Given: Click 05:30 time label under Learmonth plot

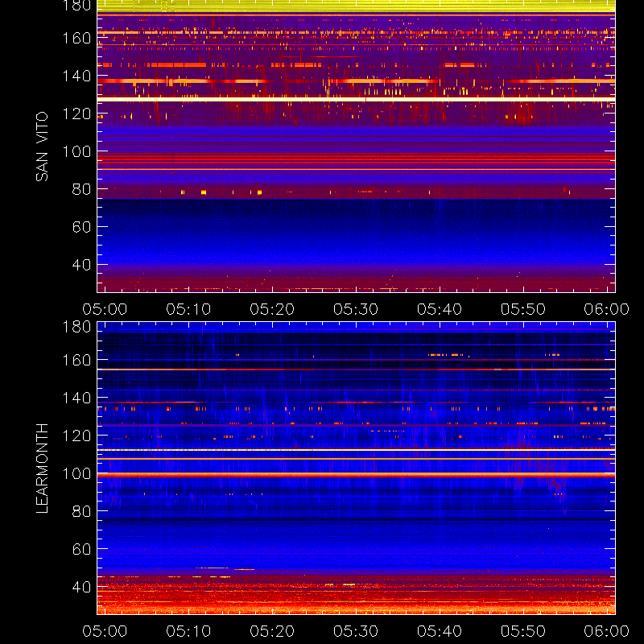Looking at the screenshot, I should coord(356,631).
